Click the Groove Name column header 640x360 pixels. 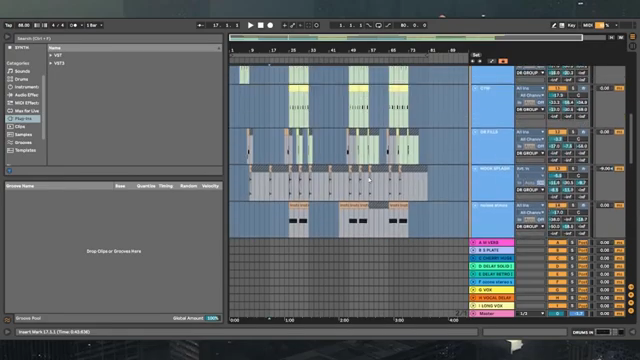click(x=59, y=186)
